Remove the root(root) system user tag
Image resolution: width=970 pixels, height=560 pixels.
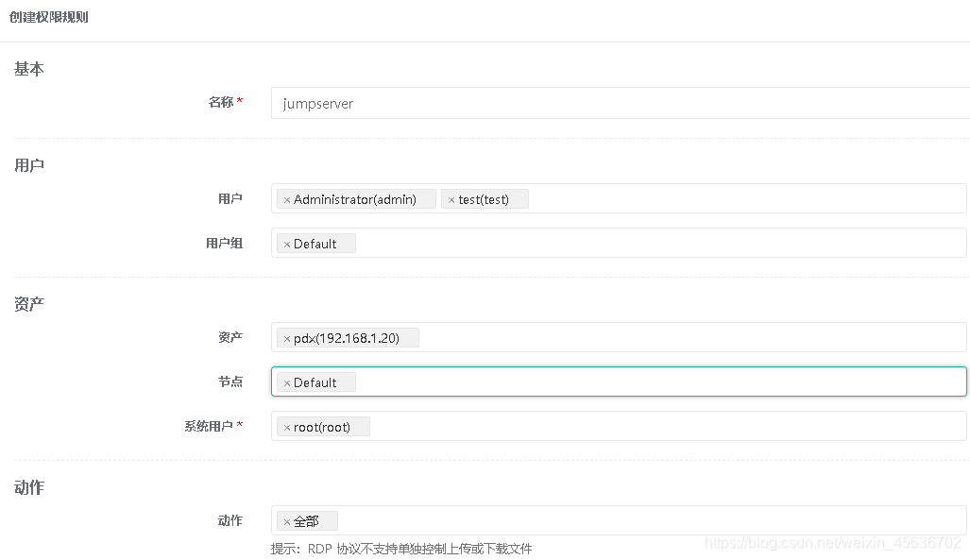tap(287, 428)
